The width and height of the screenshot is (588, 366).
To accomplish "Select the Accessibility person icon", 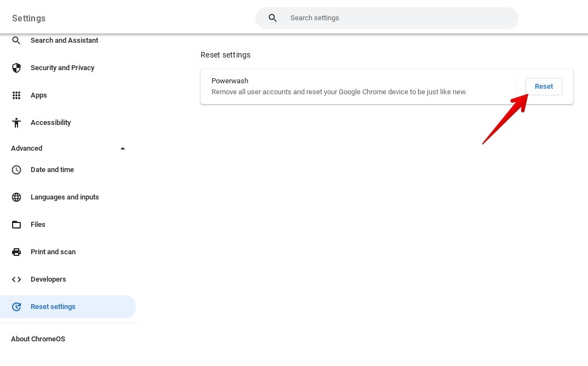I will pyautogui.click(x=16, y=122).
